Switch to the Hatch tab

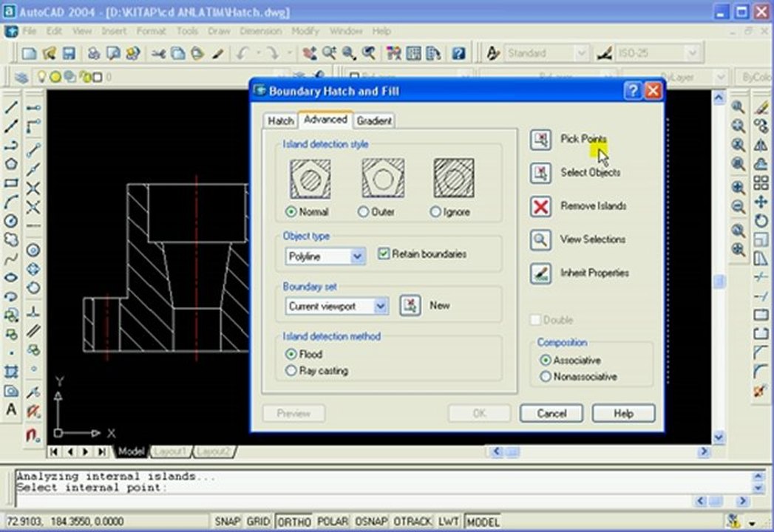click(280, 121)
